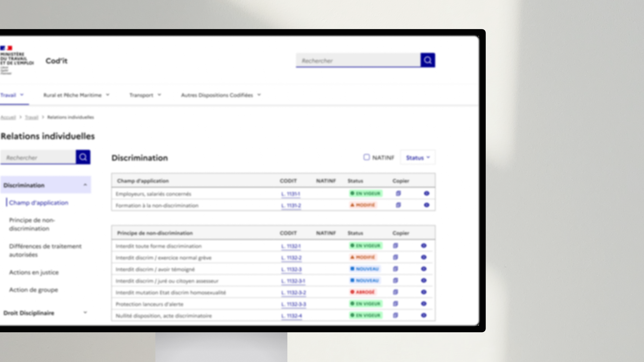
Task: Focus the sidebar Rechercher search field
Action: 38,157
